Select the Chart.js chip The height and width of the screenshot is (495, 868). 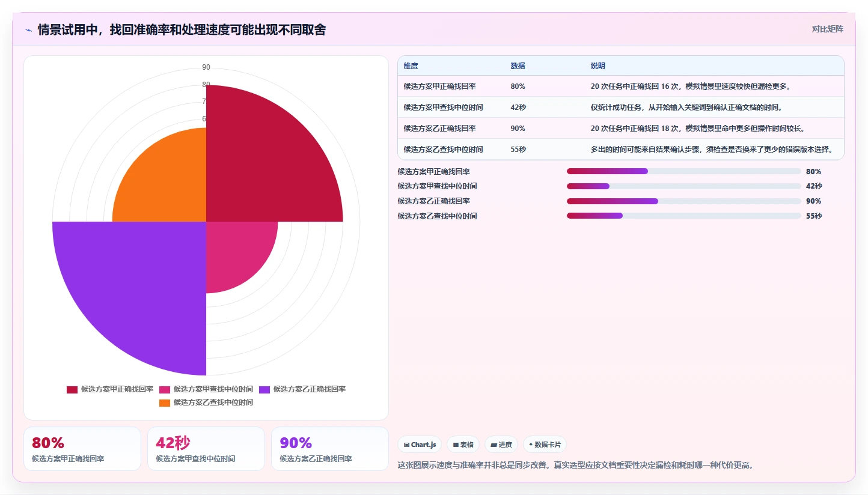point(420,445)
